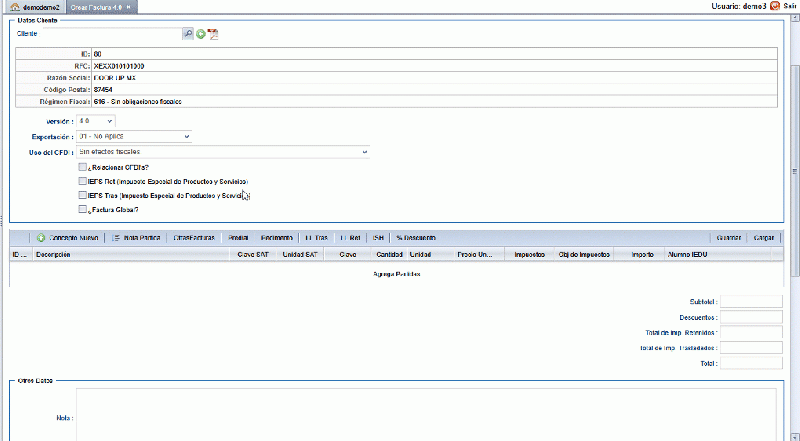Click the green add-client icon beside Cliente
Image resolution: width=800 pixels, height=441 pixels.
(201, 34)
